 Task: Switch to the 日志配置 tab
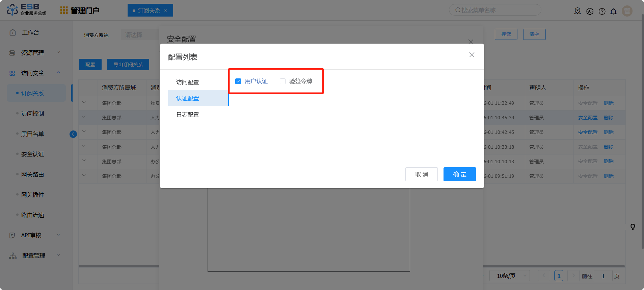tap(188, 115)
